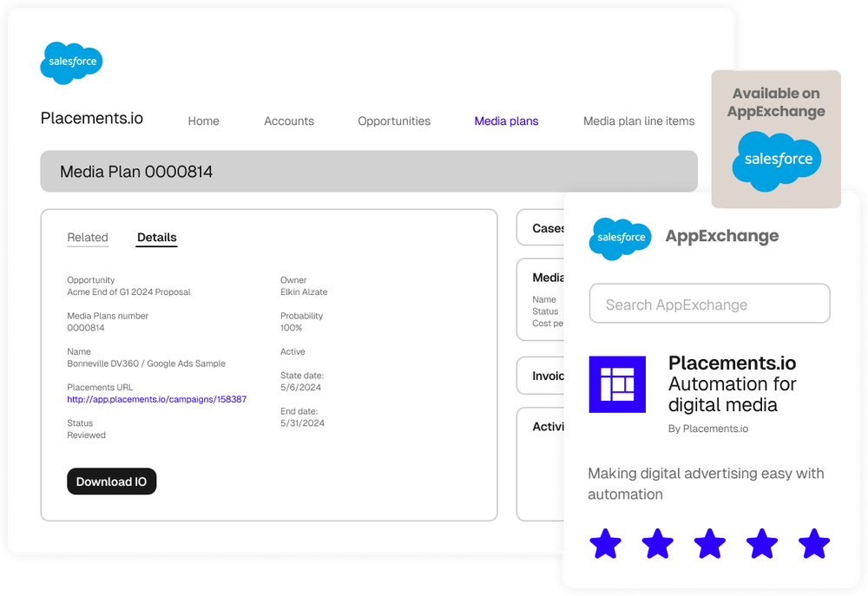Switch to the Related tab
The width and height of the screenshot is (868, 596).
[88, 237]
